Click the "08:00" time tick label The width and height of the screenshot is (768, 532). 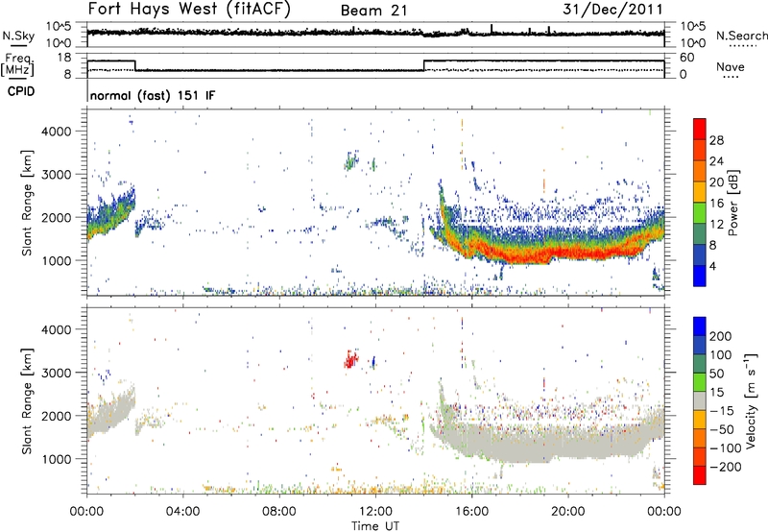point(278,512)
